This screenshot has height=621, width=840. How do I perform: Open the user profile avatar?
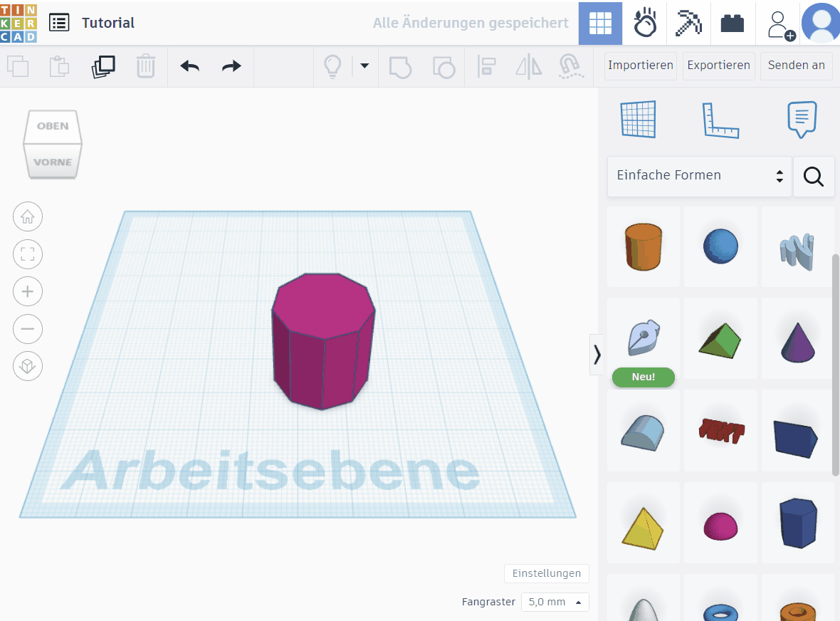(x=821, y=23)
